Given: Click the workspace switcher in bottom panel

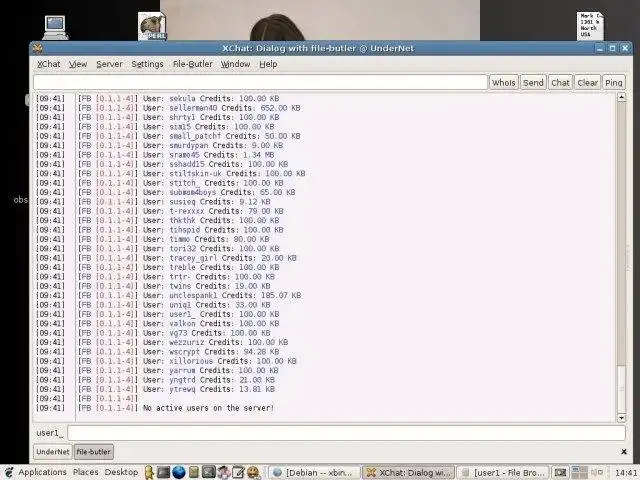Looking at the screenshot, I should click(579, 472).
